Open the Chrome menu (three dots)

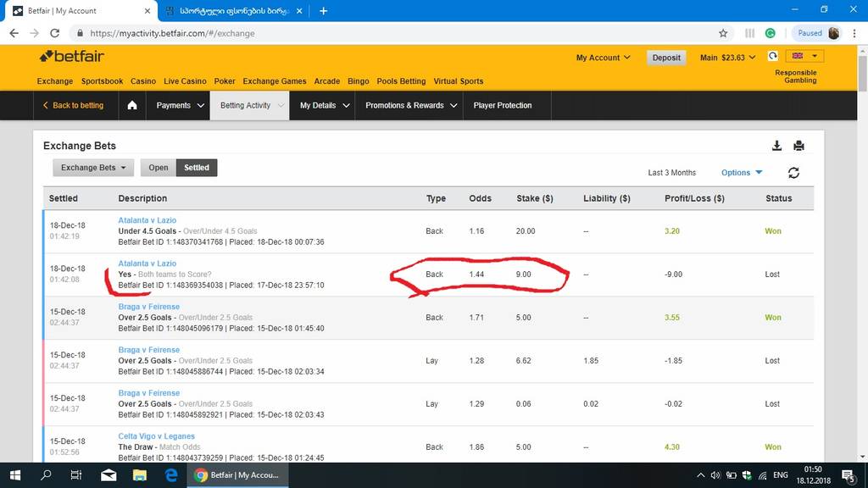tap(854, 33)
